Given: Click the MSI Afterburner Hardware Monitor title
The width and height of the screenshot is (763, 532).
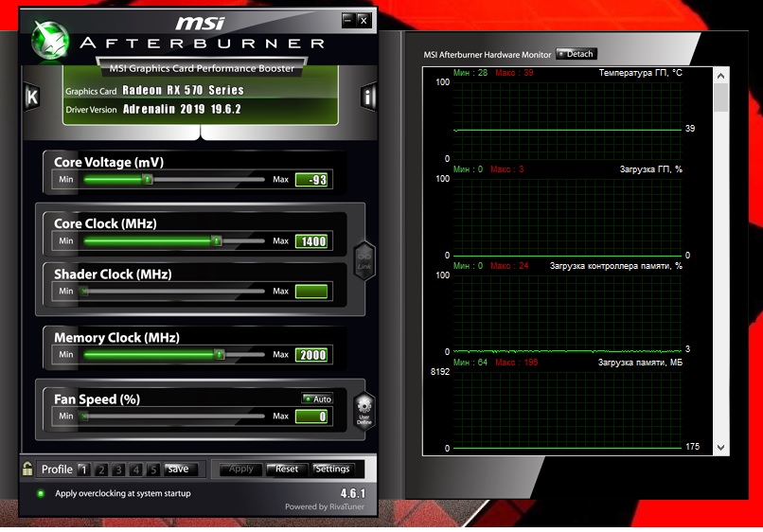Looking at the screenshot, I should point(488,55).
